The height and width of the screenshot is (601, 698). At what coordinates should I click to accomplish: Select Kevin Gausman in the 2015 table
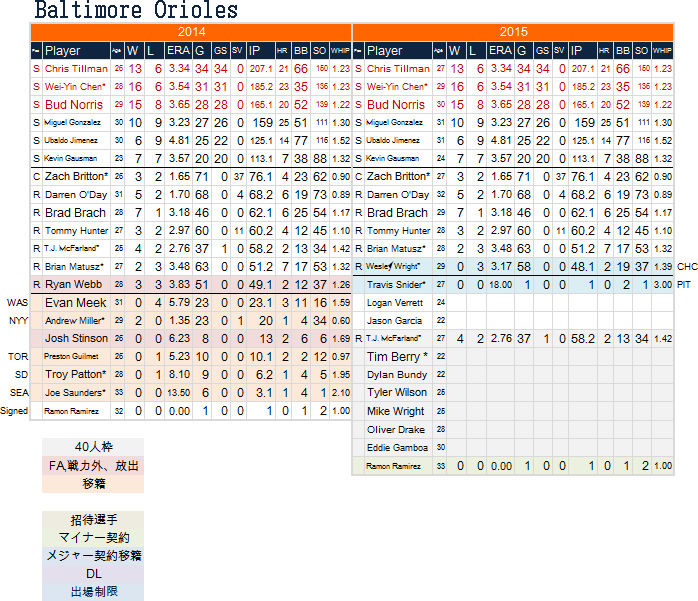pos(392,158)
